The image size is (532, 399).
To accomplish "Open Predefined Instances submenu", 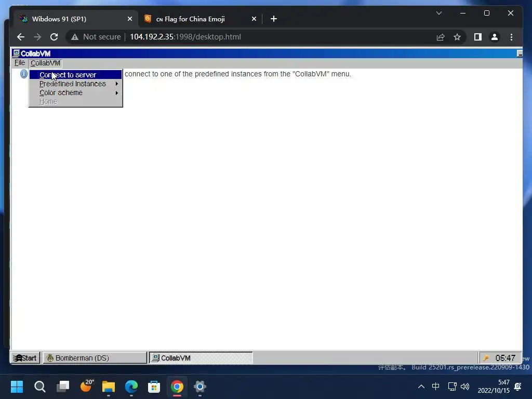I will coord(75,84).
